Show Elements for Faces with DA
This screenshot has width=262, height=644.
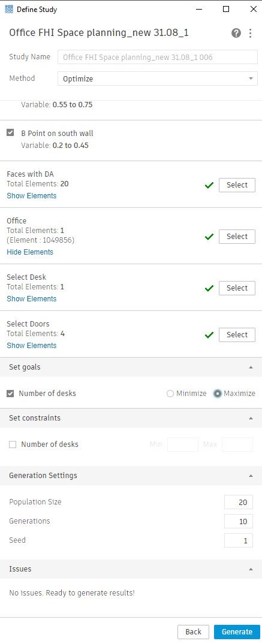coord(32,196)
